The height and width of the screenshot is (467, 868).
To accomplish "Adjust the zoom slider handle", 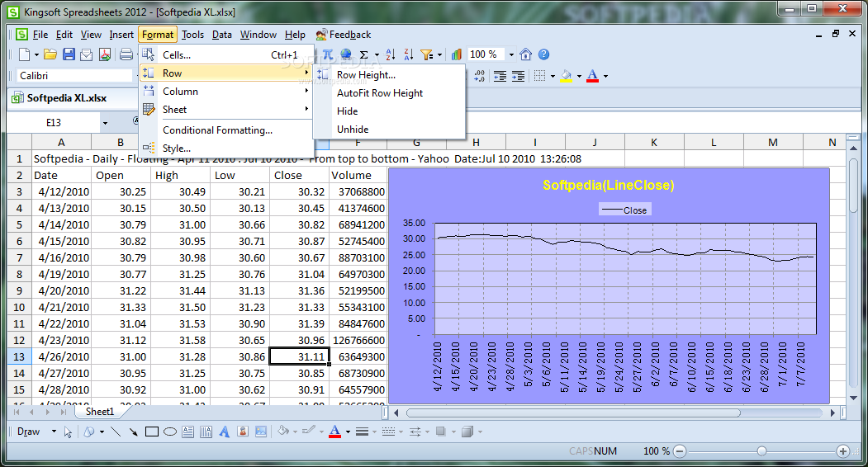I will coord(761,451).
